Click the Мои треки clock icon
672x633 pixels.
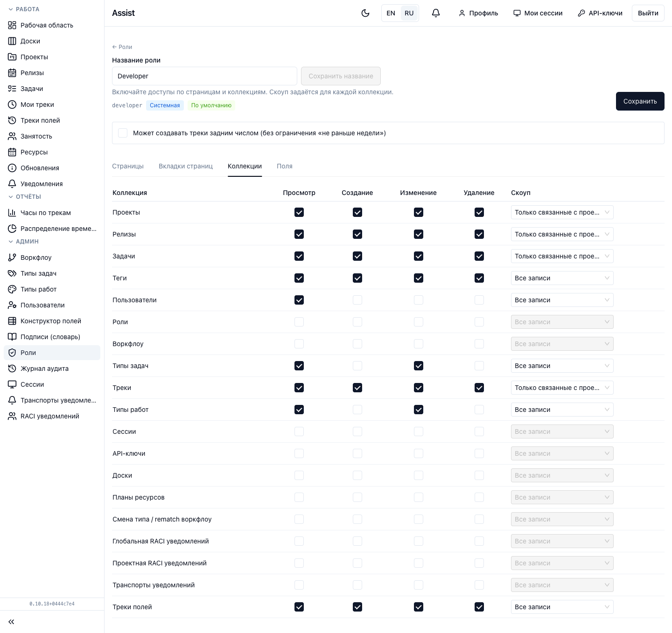(x=12, y=104)
